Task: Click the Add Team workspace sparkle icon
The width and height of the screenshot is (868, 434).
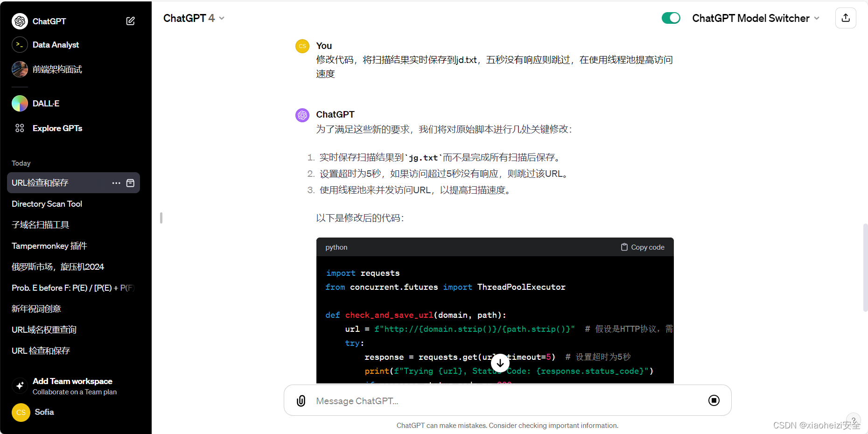Action: 20,386
